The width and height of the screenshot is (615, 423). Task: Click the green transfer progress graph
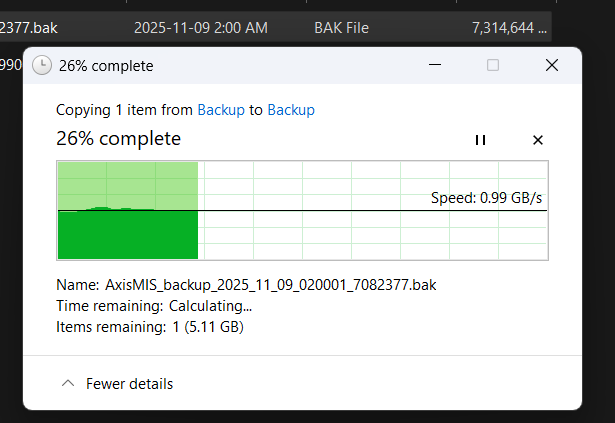[x=128, y=210]
